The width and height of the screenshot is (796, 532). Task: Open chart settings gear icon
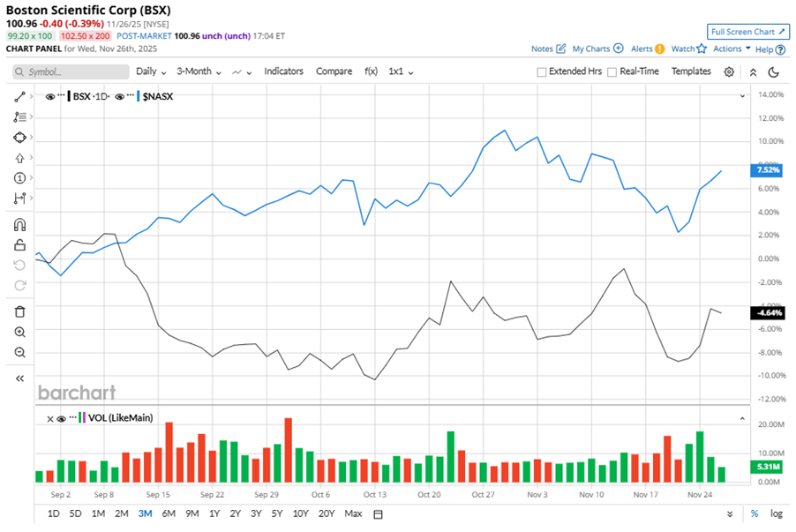(729, 71)
